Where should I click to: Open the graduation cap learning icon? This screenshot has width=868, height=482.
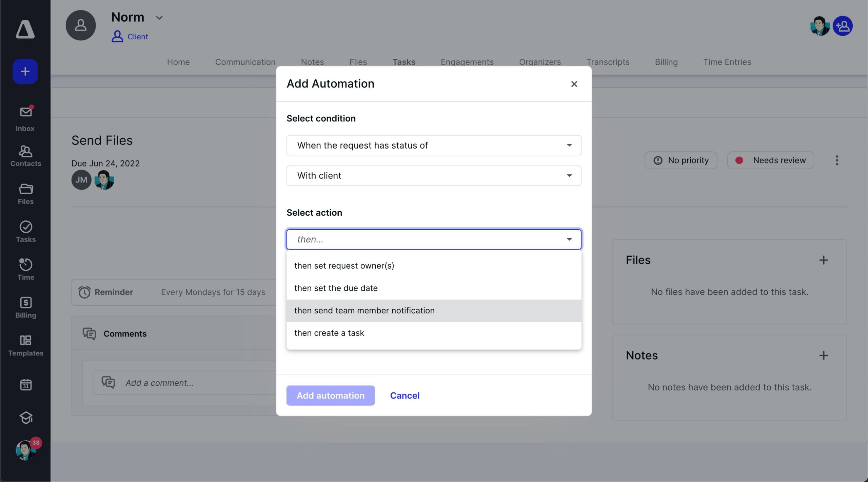(25, 417)
